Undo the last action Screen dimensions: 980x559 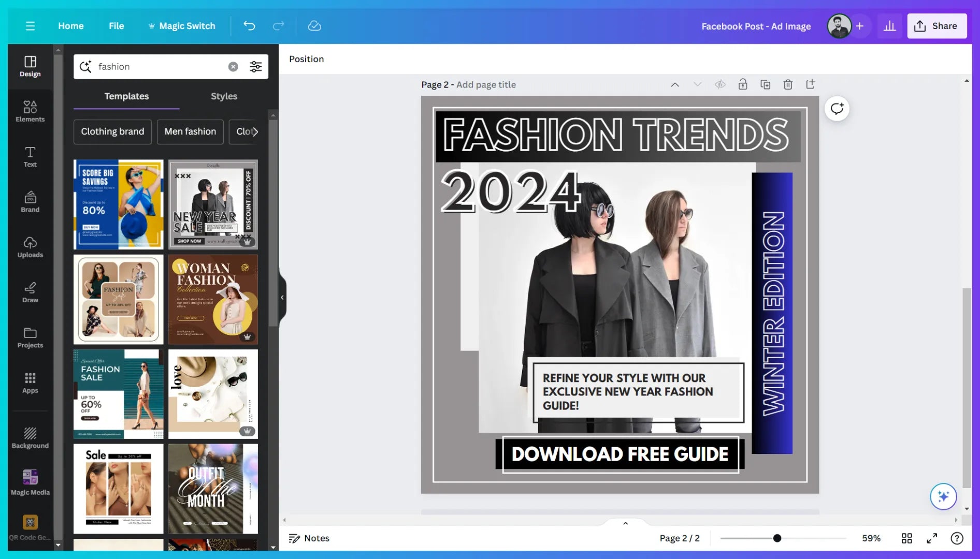(x=249, y=26)
